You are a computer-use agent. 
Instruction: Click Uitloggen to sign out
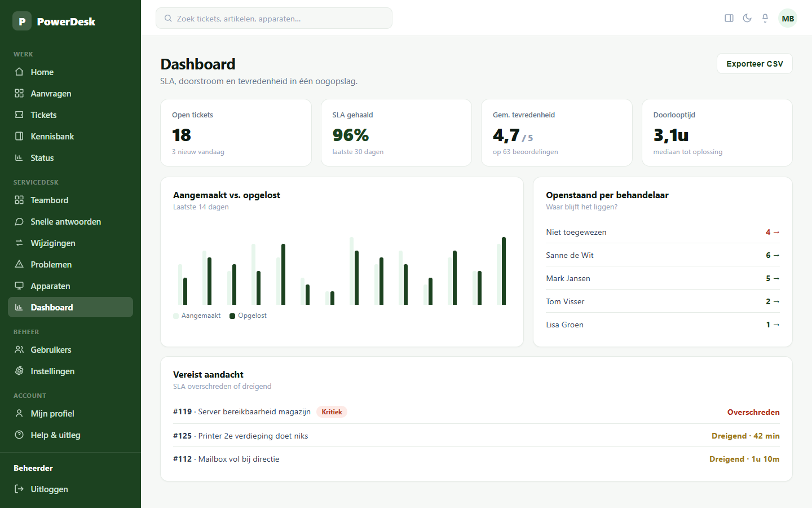pyautogui.click(x=70, y=489)
